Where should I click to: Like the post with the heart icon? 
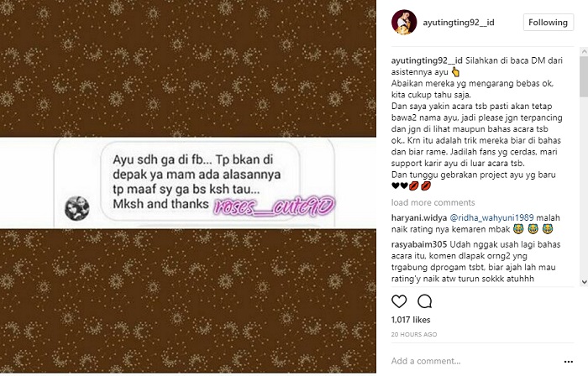[x=399, y=301]
